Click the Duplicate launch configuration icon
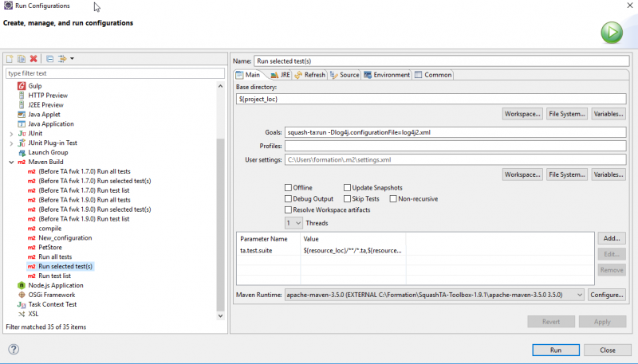Image resolution: width=638 pixels, height=364 pixels. click(x=22, y=58)
